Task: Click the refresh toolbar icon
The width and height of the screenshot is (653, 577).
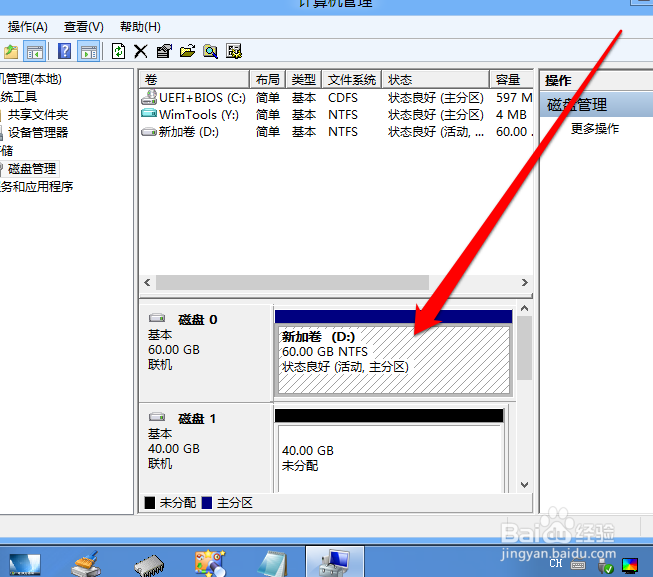Action: point(118,52)
